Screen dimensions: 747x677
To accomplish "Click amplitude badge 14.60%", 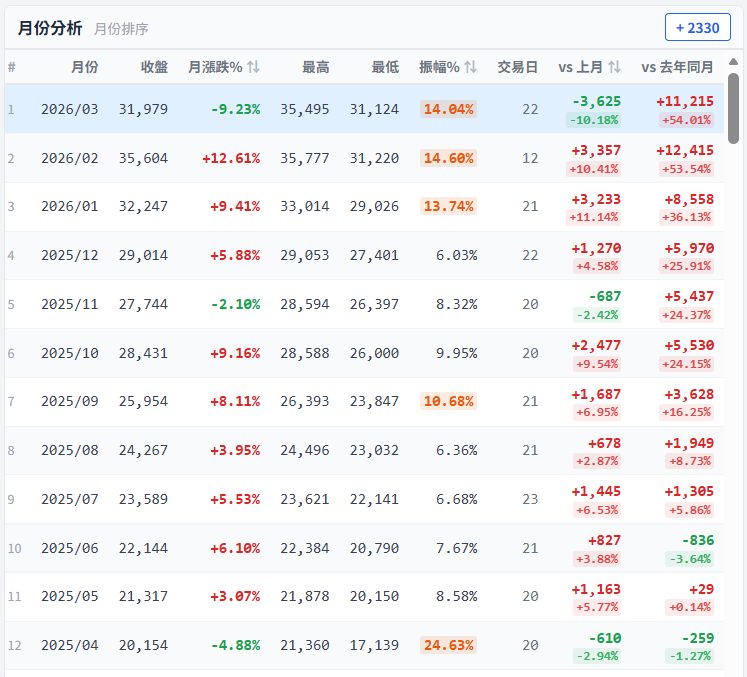I will point(448,158).
